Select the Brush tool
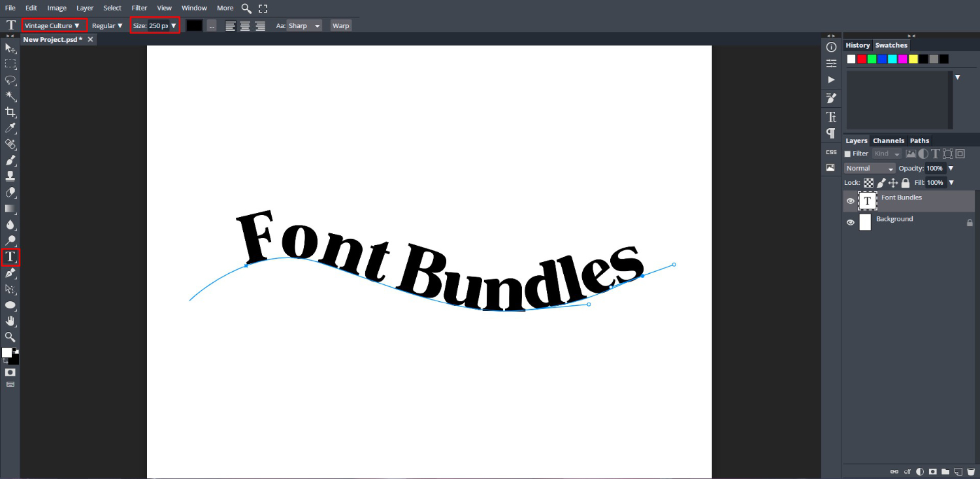The image size is (980, 479). (x=10, y=160)
